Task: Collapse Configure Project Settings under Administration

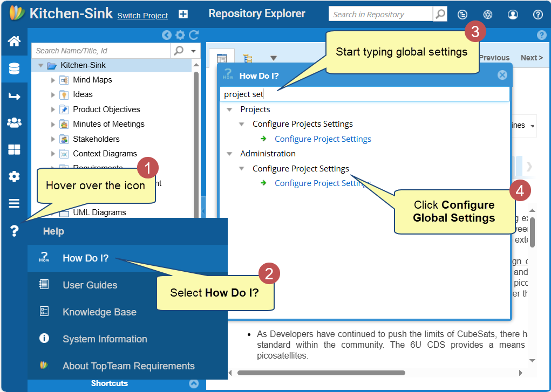Action: point(242,168)
